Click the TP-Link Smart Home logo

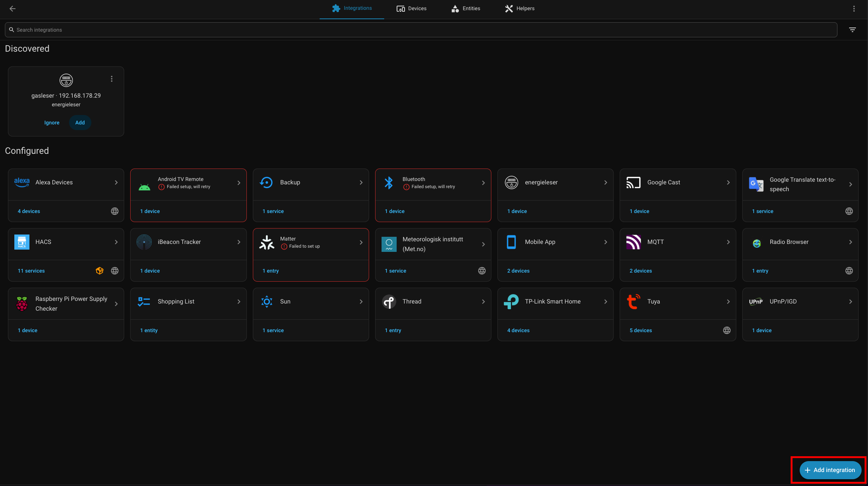point(511,302)
